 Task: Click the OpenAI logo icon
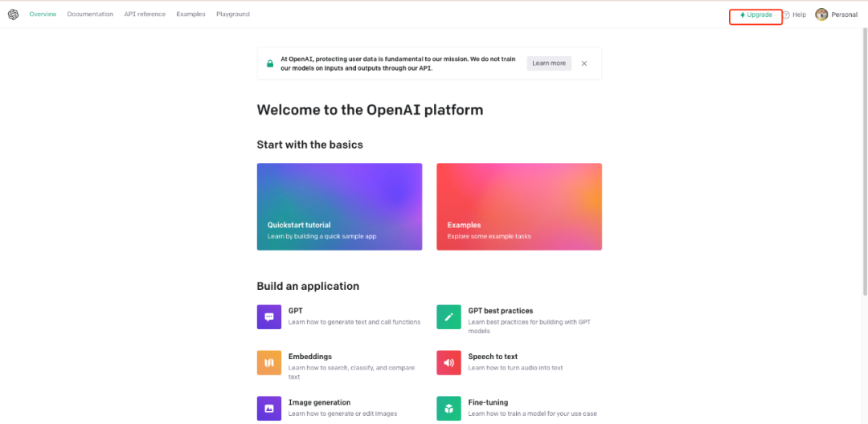point(14,14)
